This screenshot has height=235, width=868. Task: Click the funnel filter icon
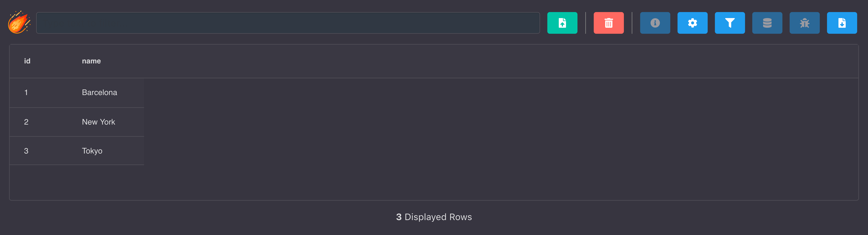pos(730,23)
